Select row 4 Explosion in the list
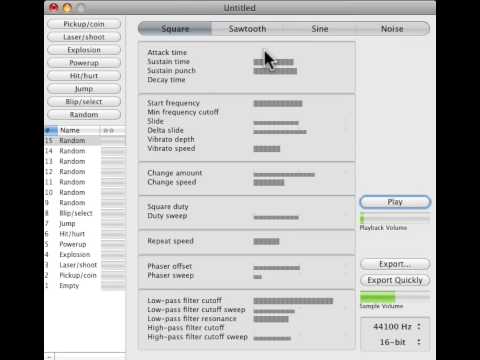480x360 pixels. click(x=85, y=255)
